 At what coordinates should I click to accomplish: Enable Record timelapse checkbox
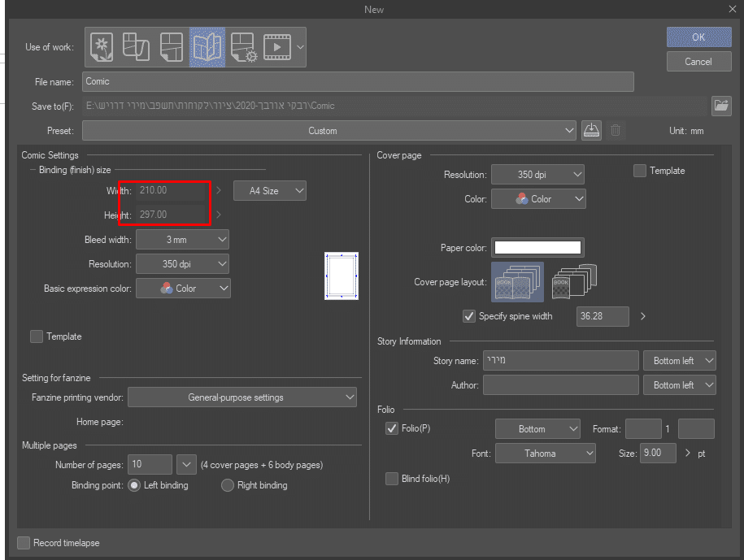[x=24, y=543]
